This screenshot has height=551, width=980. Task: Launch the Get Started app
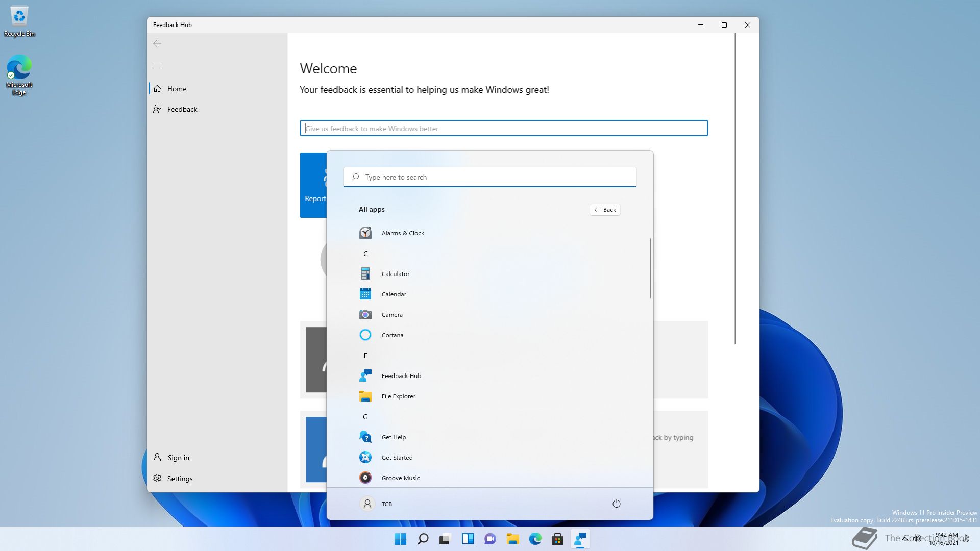point(489,458)
